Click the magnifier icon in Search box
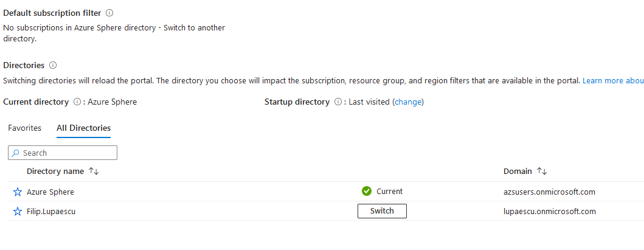 click(x=16, y=153)
